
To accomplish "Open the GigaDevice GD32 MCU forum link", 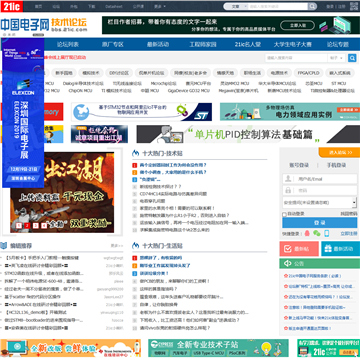I will coord(189,91).
